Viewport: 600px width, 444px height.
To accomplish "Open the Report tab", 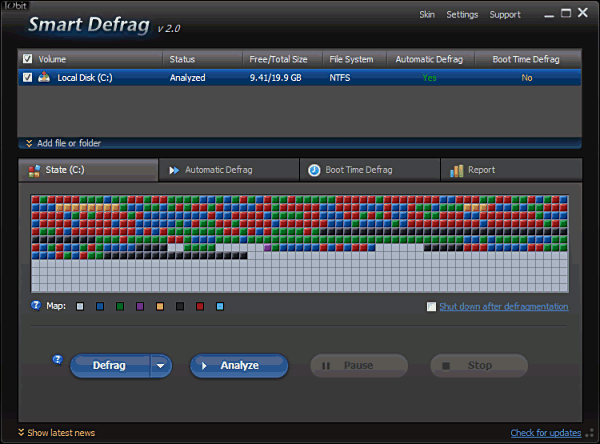I will [511, 170].
